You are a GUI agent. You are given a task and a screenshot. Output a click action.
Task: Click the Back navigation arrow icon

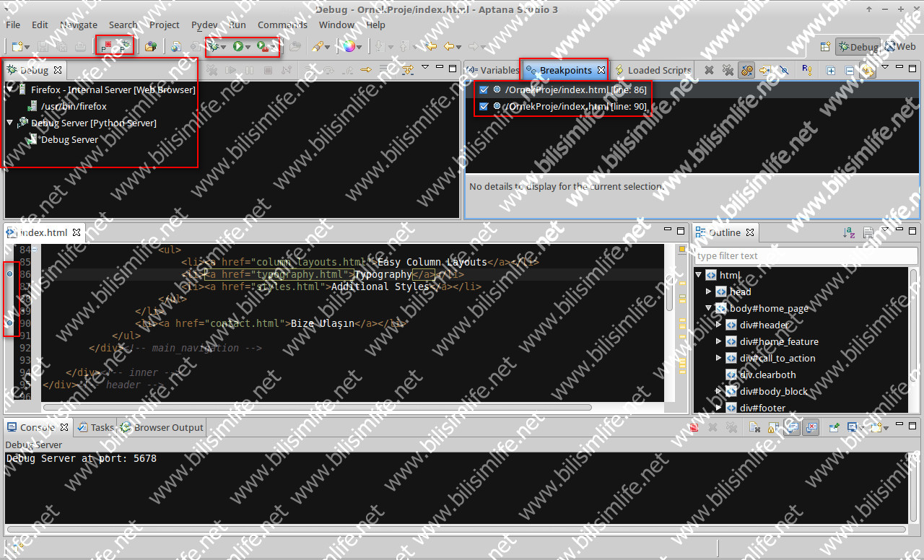pos(449,46)
